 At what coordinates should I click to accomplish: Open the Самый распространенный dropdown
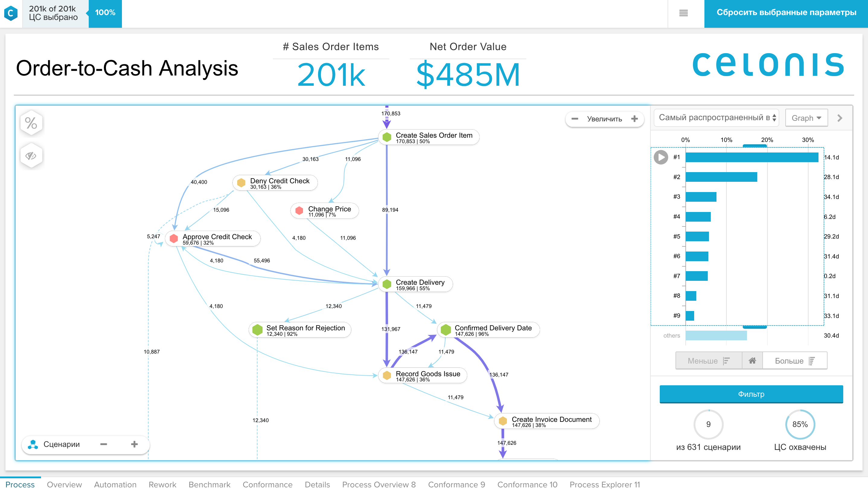point(716,118)
